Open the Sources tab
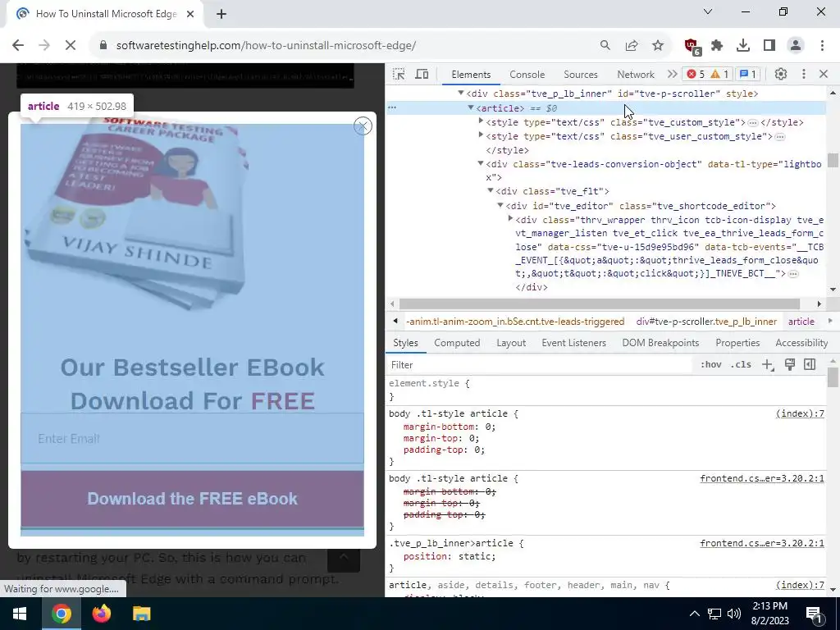The width and height of the screenshot is (840, 630). coord(581,75)
